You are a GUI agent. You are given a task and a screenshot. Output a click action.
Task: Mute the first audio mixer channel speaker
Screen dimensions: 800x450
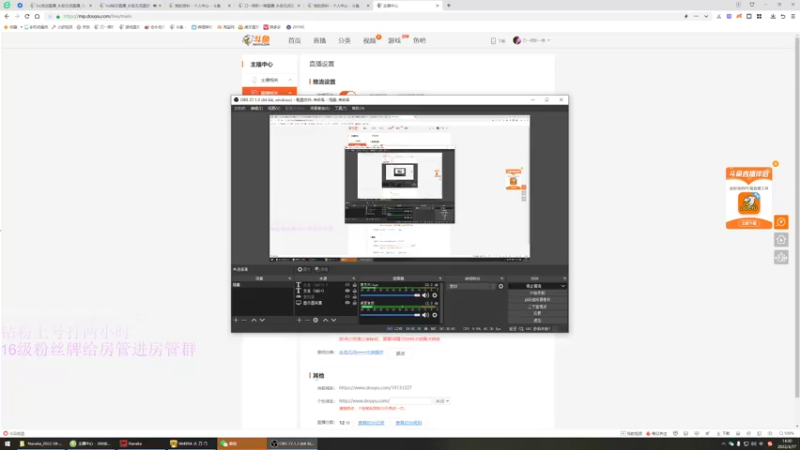425,295
